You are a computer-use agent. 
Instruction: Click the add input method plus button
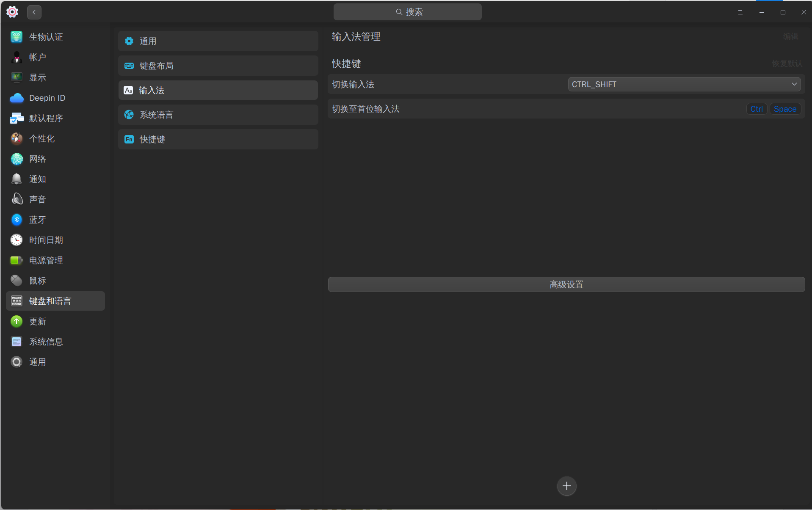coord(567,486)
